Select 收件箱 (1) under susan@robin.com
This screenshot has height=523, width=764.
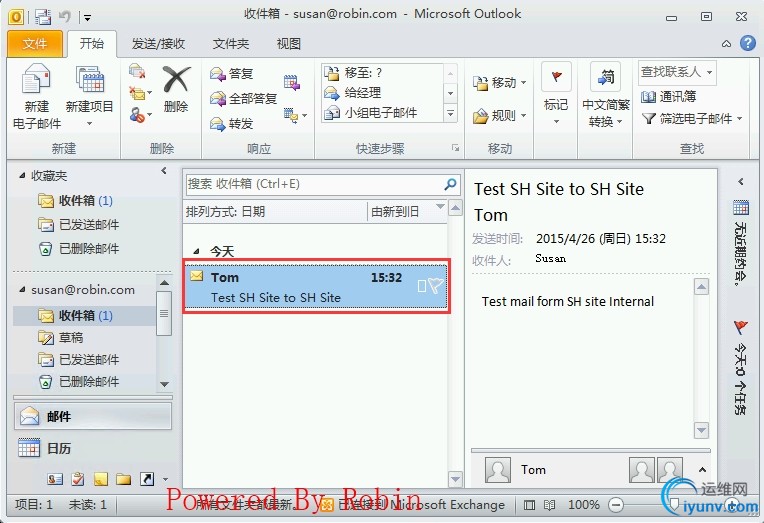coord(84,316)
